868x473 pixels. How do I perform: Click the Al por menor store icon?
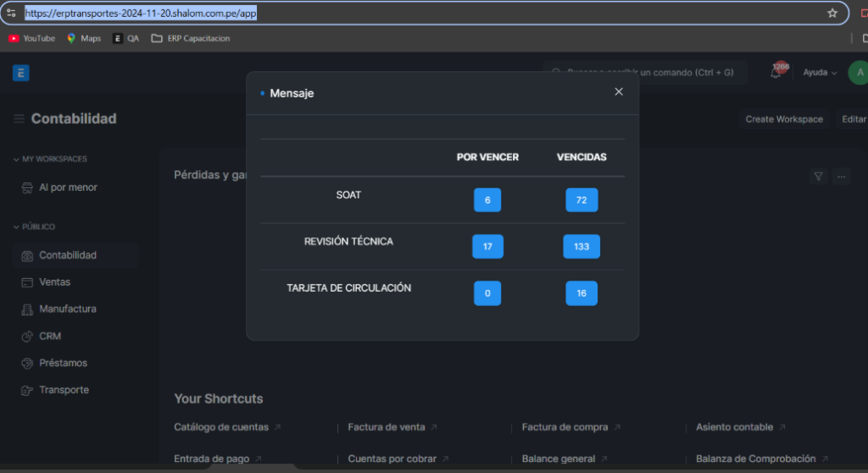pos(26,188)
